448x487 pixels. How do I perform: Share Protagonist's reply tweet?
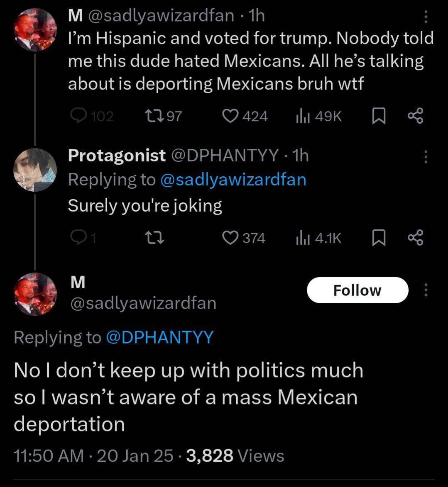click(x=415, y=238)
